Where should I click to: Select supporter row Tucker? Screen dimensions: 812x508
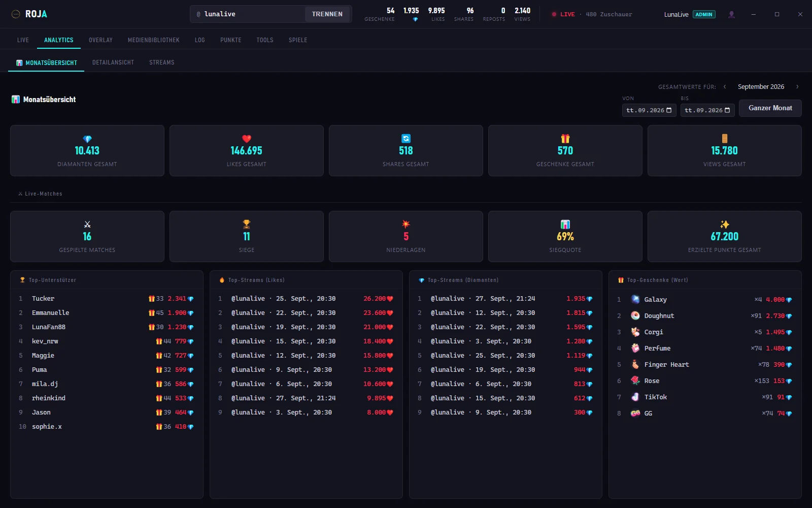coord(107,299)
